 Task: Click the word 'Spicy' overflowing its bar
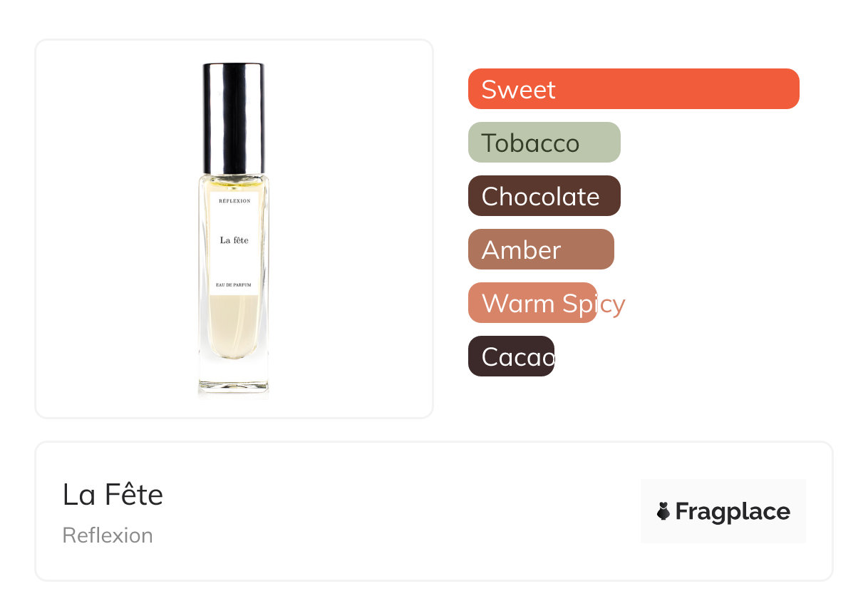(x=592, y=304)
